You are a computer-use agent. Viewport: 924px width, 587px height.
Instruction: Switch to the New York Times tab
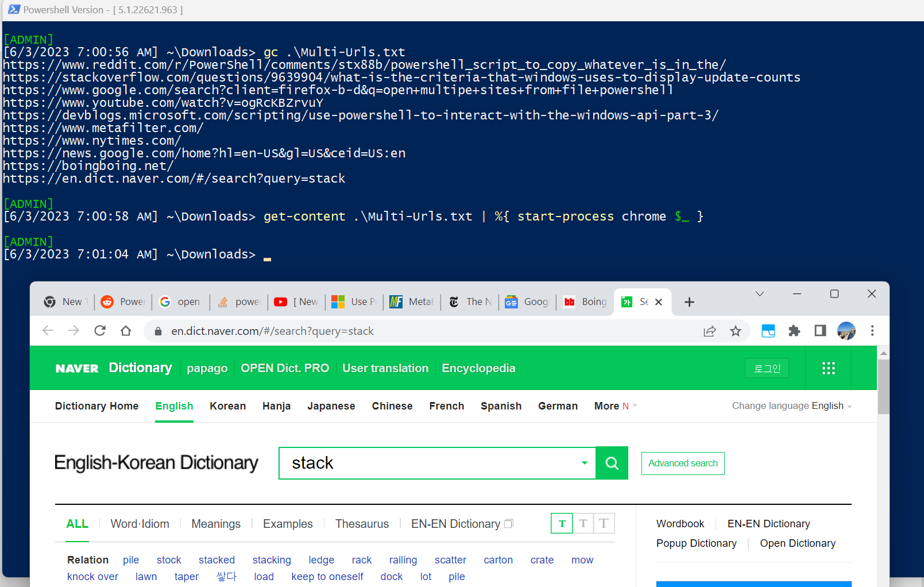pos(470,302)
